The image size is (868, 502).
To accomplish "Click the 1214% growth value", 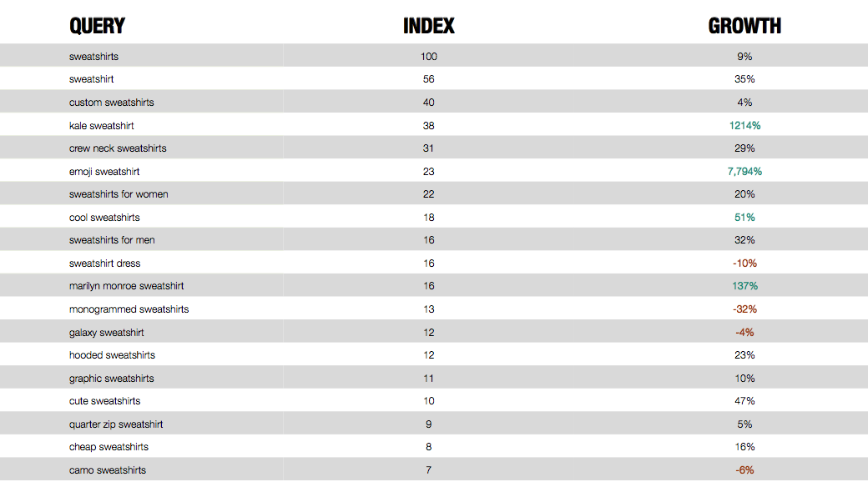I will coord(744,125).
